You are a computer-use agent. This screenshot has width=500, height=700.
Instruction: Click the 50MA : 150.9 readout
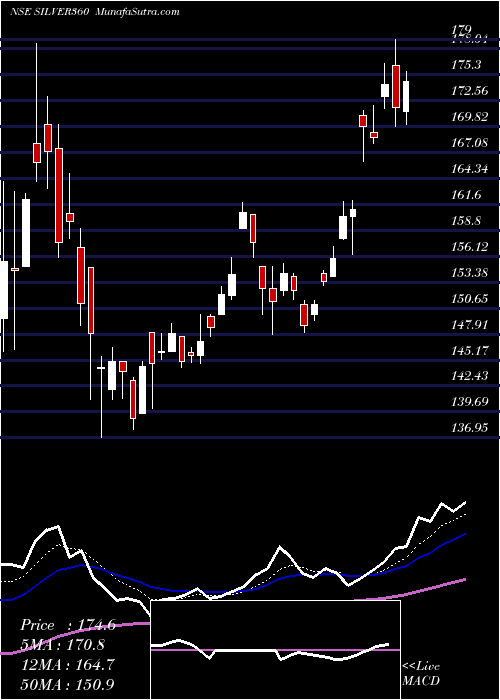68,684
